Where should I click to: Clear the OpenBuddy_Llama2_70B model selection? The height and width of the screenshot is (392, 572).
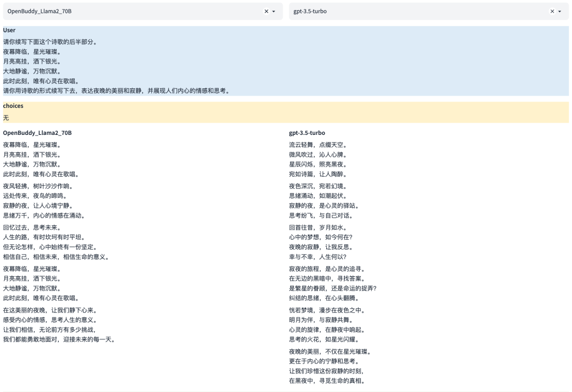click(x=266, y=11)
